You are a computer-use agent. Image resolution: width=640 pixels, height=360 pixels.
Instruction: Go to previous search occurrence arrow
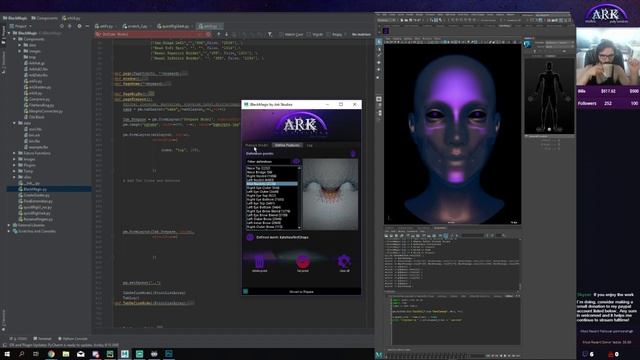tap(218, 34)
